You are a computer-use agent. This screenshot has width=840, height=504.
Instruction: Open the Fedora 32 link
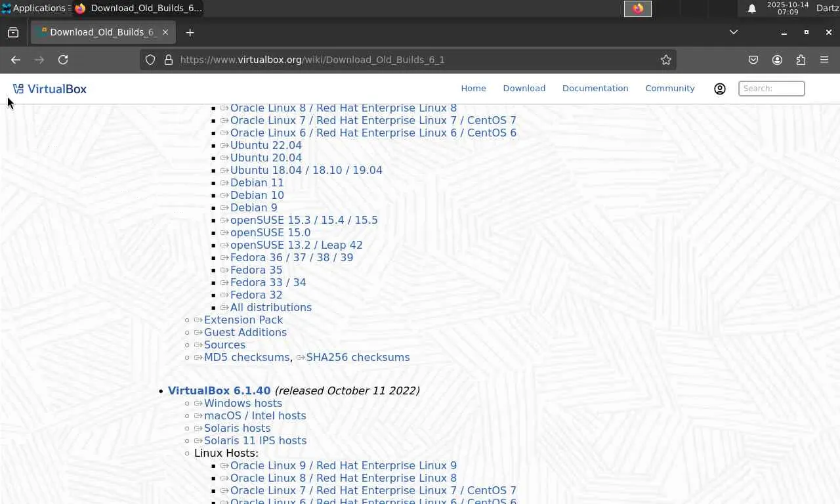(x=256, y=295)
